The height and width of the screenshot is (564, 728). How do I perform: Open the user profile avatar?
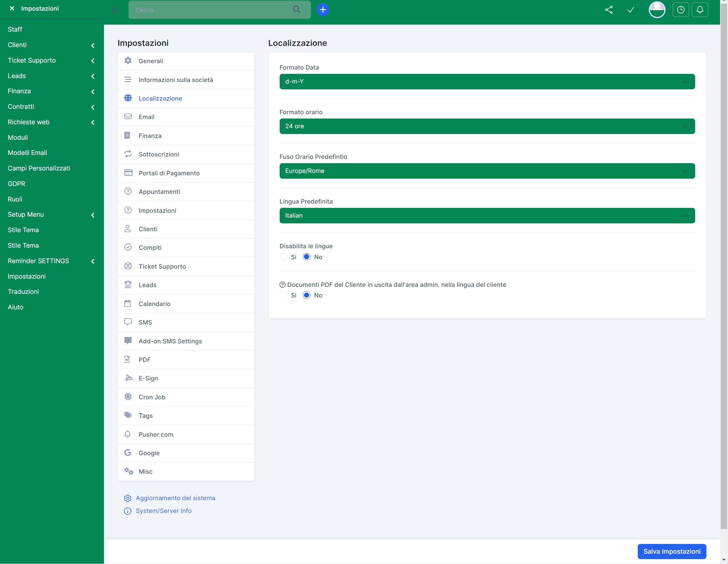(657, 10)
